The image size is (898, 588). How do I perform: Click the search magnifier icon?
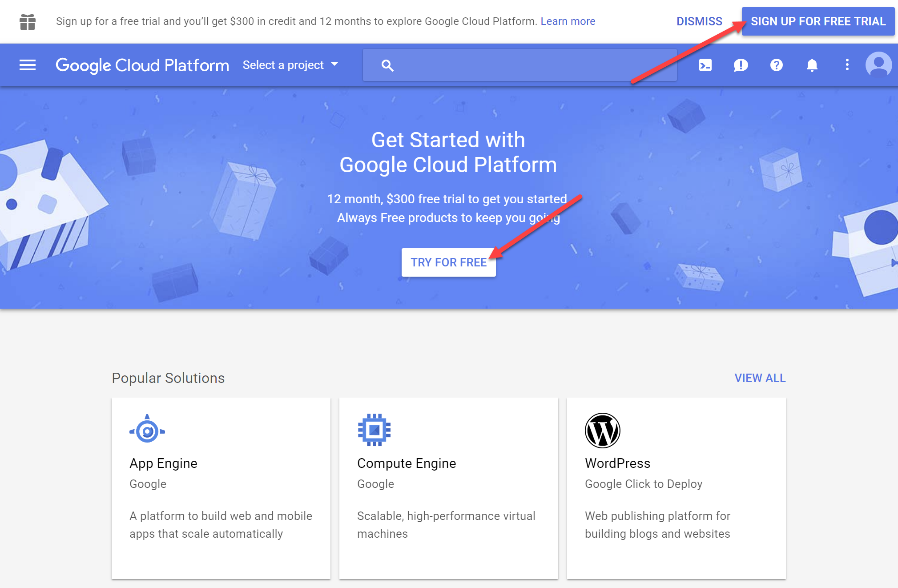click(387, 65)
